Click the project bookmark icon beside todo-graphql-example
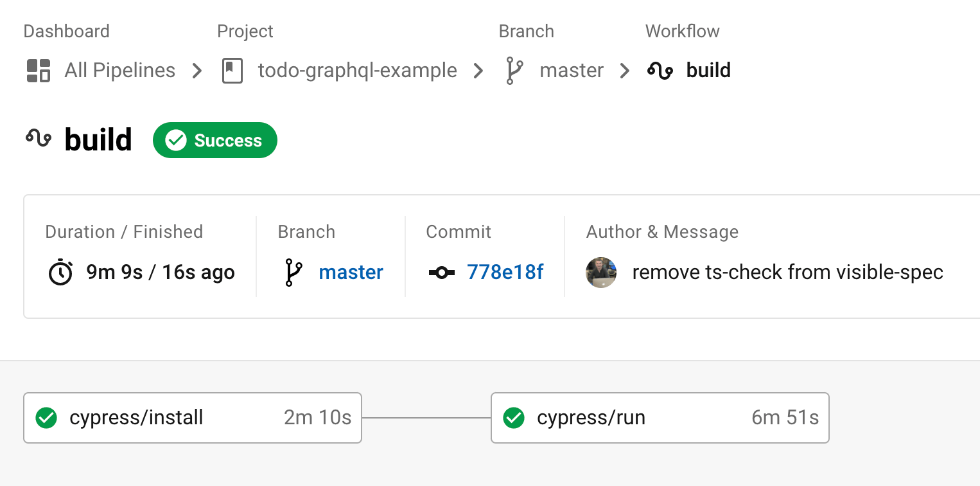 pyautogui.click(x=232, y=71)
